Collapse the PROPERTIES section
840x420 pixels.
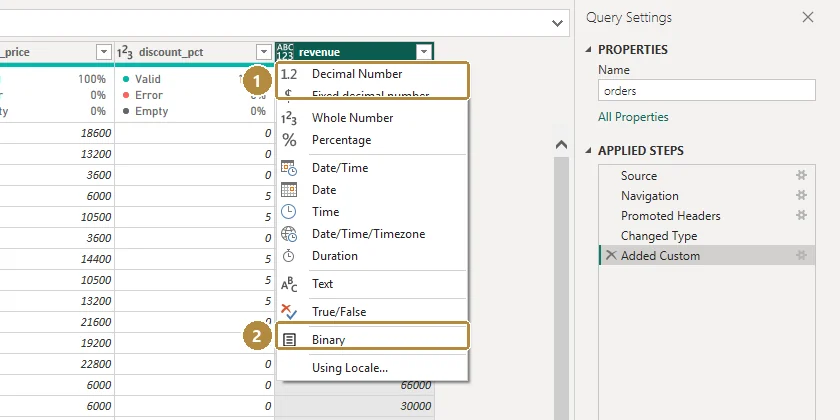[589, 49]
